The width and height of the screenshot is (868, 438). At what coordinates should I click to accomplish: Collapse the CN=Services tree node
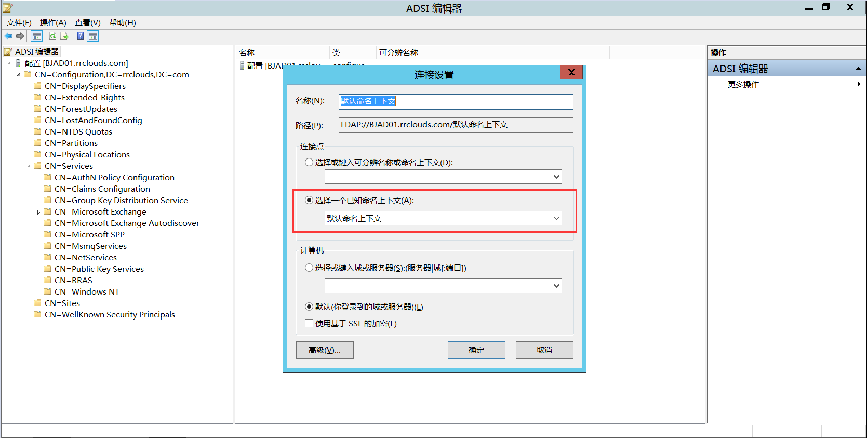[29, 166]
